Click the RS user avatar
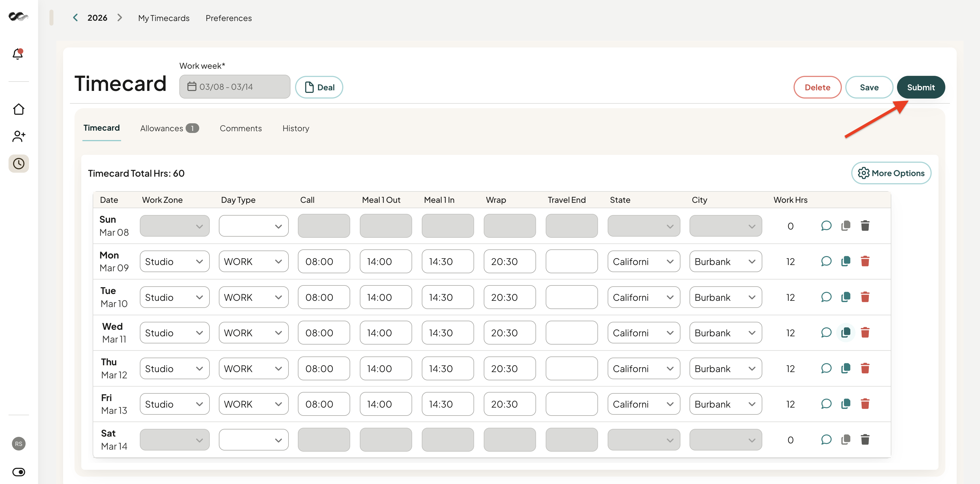This screenshot has width=980, height=484. 19,444
